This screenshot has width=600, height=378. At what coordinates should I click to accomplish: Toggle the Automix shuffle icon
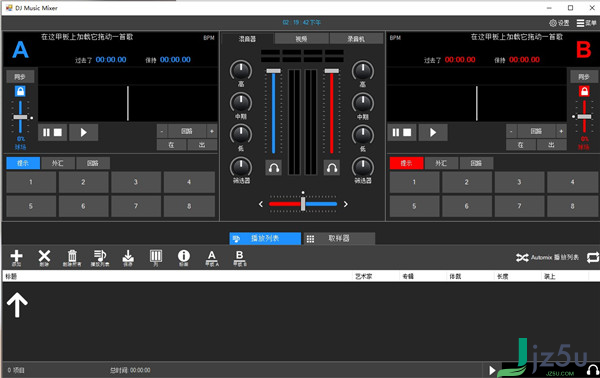pos(522,257)
